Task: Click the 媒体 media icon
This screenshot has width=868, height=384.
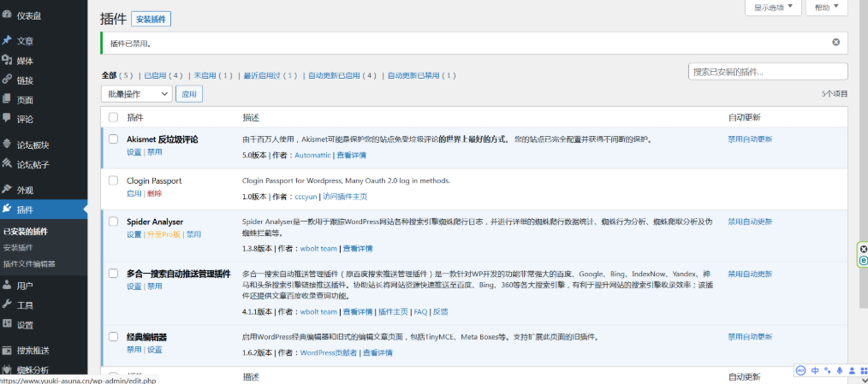Action: 7,61
